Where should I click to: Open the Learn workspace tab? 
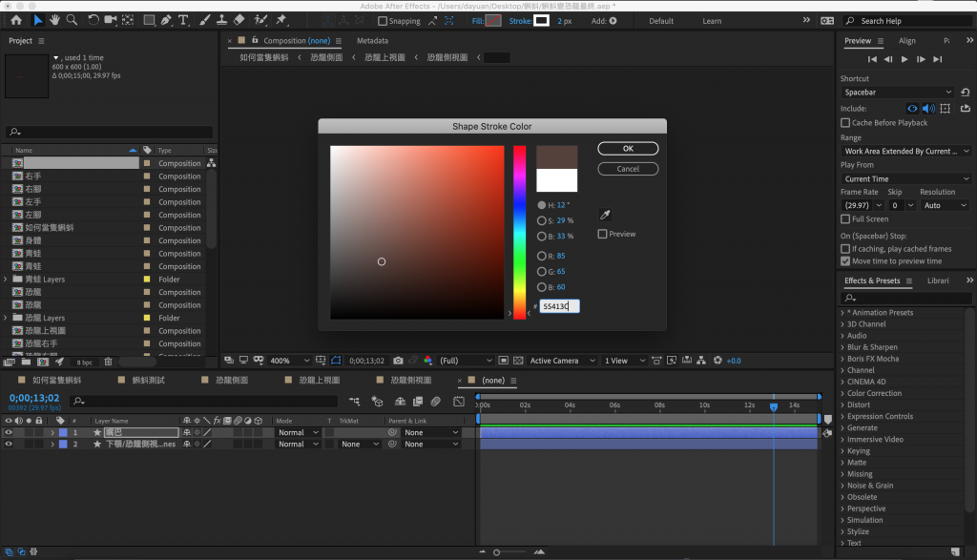coord(712,21)
